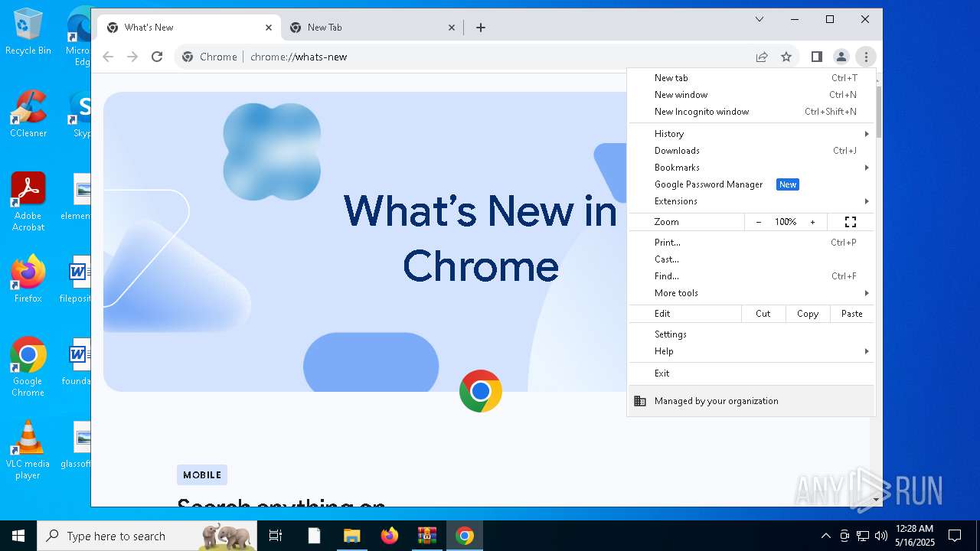Bookmark this tab with the star icon
980x551 pixels.
[x=786, y=57]
